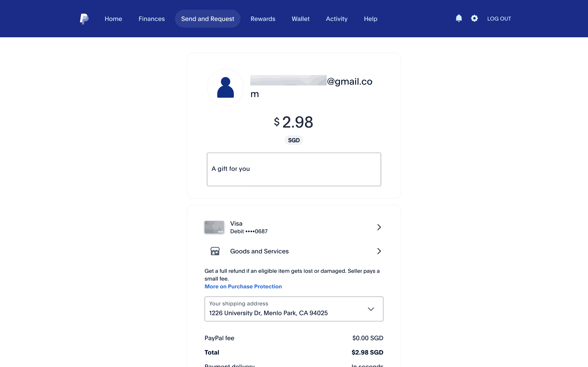Click the SGD currency badge
The height and width of the screenshot is (367, 588).
pyautogui.click(x=294, y=140)
